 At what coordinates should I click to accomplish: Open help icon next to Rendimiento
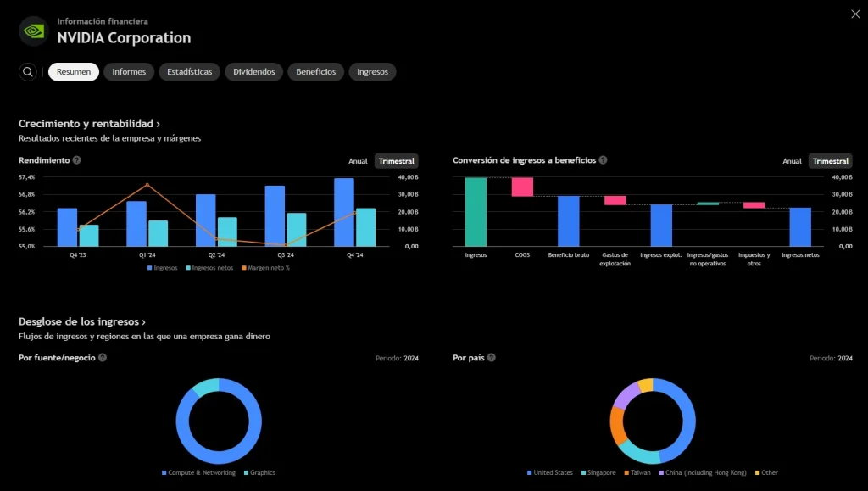(77, 160)
